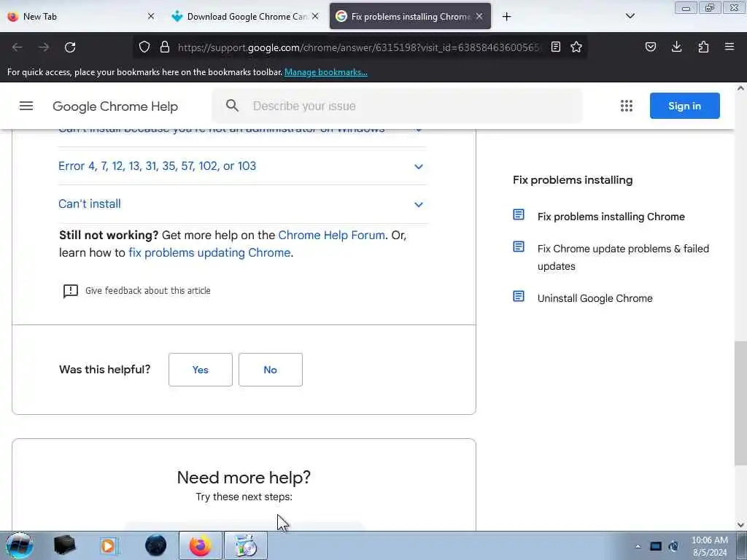Click Fix problems installing sidebar heading
Screen dimensions: 747x560
click(573, 180)
